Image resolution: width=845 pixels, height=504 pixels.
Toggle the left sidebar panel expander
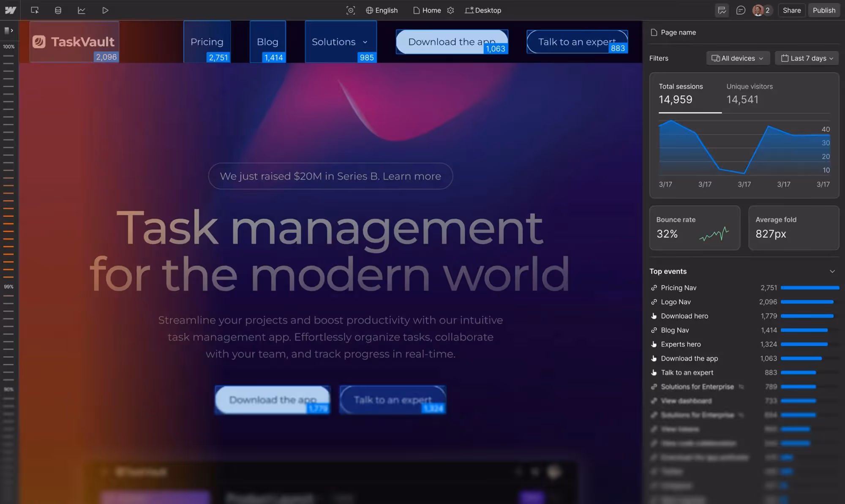tap(8, 30)
